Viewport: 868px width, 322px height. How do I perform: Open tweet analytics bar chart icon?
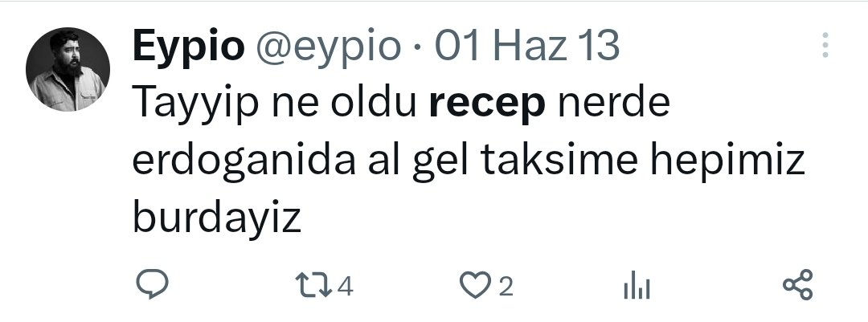click(x=637, y=287)
